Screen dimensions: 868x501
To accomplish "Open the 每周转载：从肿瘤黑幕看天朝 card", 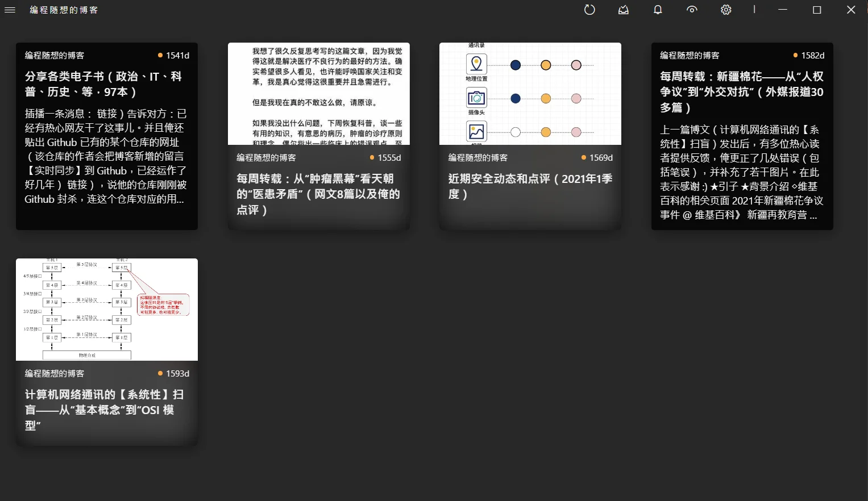I will point(318,193).
